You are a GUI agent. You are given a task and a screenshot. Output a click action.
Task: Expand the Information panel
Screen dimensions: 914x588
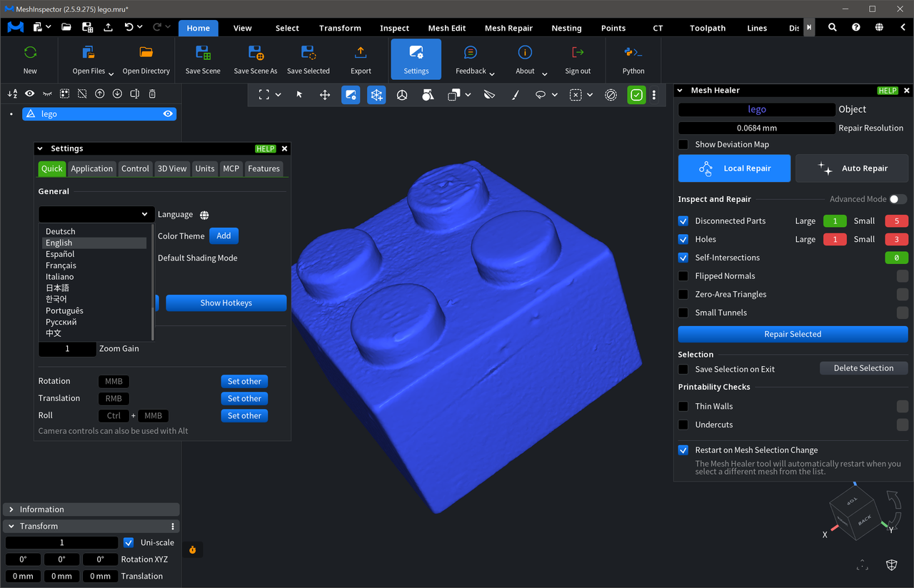tap(91, 510)
